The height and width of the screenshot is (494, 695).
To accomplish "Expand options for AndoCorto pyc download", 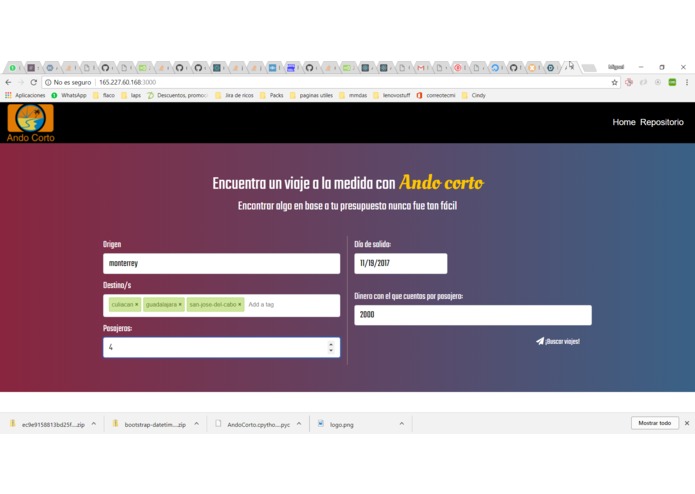I will (299, 424).
